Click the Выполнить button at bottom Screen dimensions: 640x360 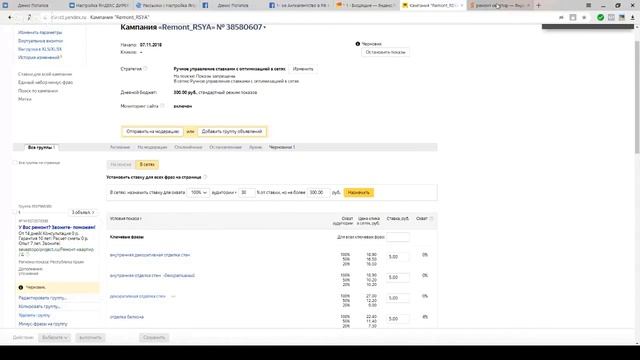click(90, 338)
